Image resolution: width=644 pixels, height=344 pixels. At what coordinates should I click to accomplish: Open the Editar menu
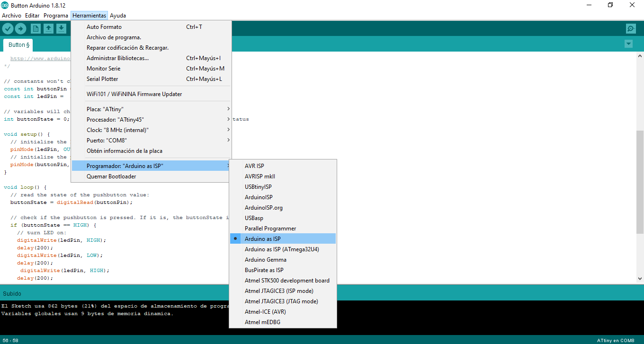[32, 16]
